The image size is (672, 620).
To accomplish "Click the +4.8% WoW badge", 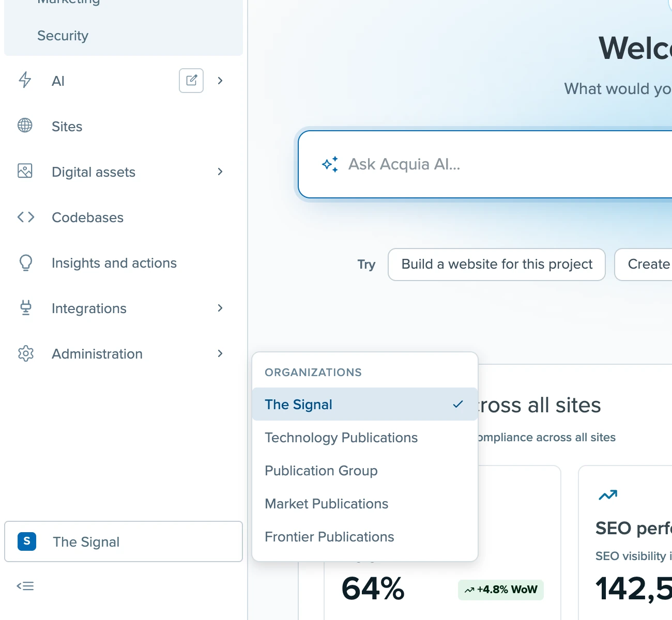I will (x=501, y=590).
